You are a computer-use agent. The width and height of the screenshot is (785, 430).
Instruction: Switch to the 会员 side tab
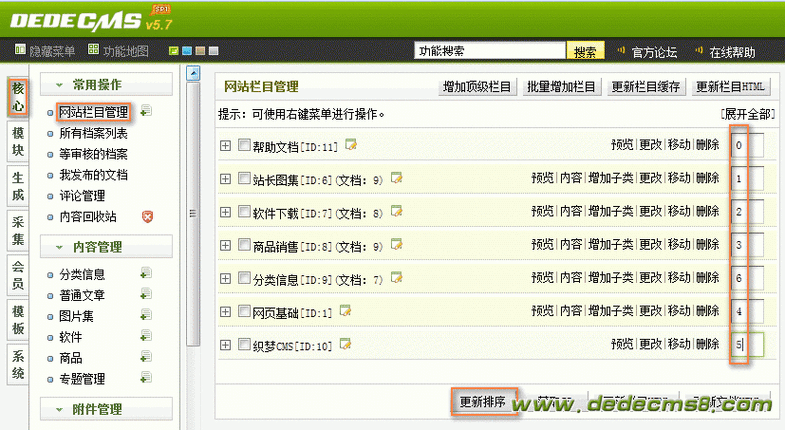tap(18, 275)
